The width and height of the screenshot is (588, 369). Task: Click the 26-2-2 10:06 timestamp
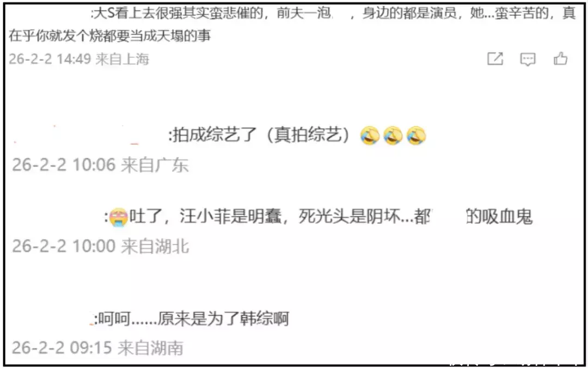63,165
